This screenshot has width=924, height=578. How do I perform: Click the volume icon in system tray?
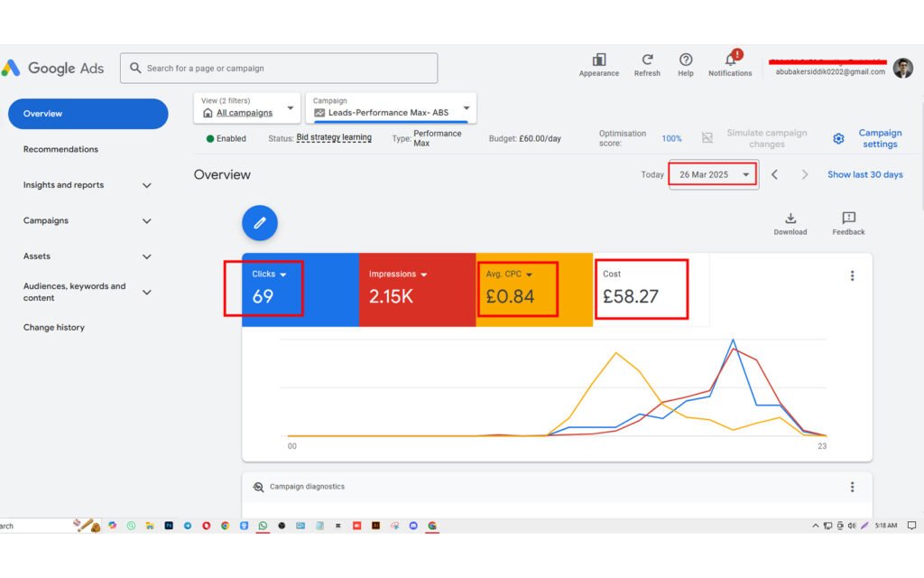852,526
